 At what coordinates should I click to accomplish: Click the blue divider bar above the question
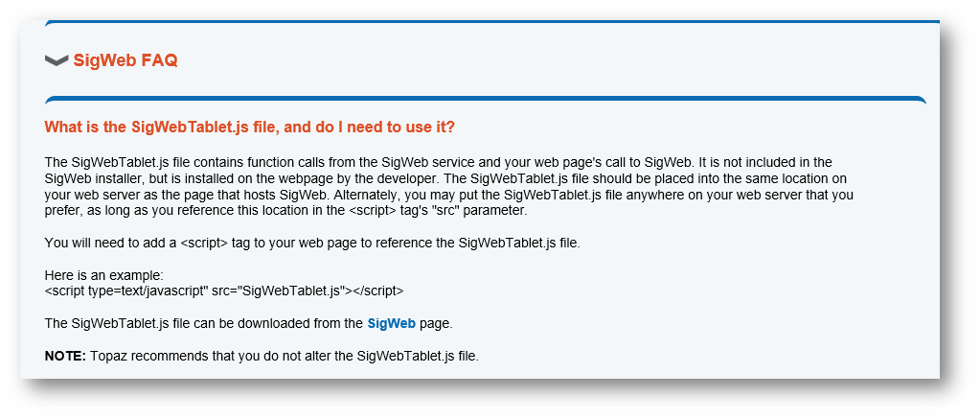pos(485,98)
